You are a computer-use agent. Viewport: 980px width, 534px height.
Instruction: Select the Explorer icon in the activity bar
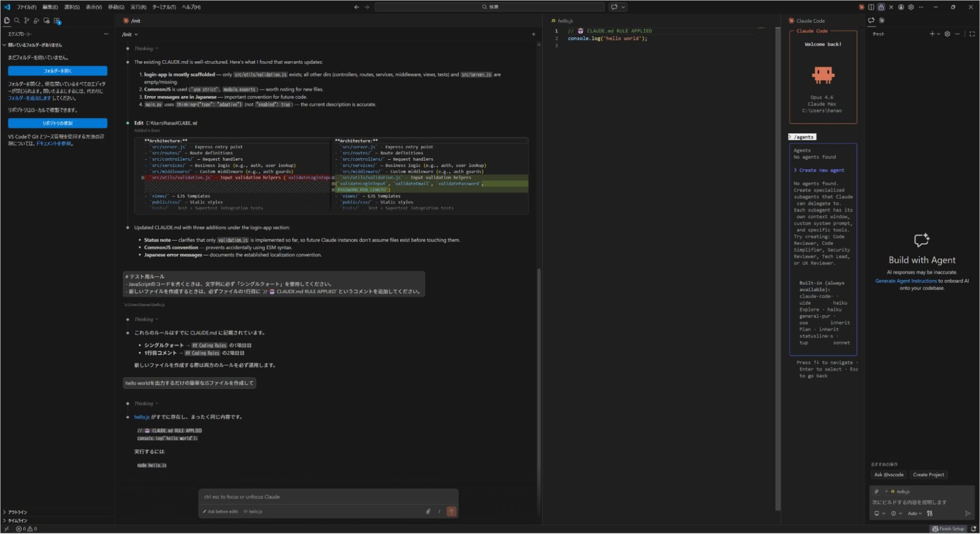pyautogui.click(x=7, y=21)
